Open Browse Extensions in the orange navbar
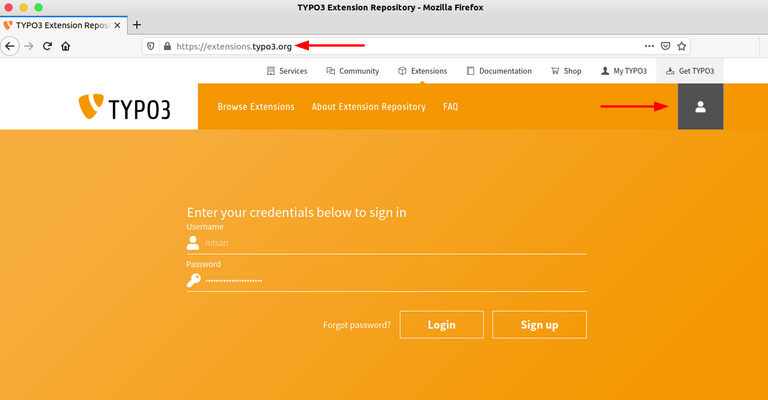The width and height of the screenshot is (768, 400). (x=256, y=107)
